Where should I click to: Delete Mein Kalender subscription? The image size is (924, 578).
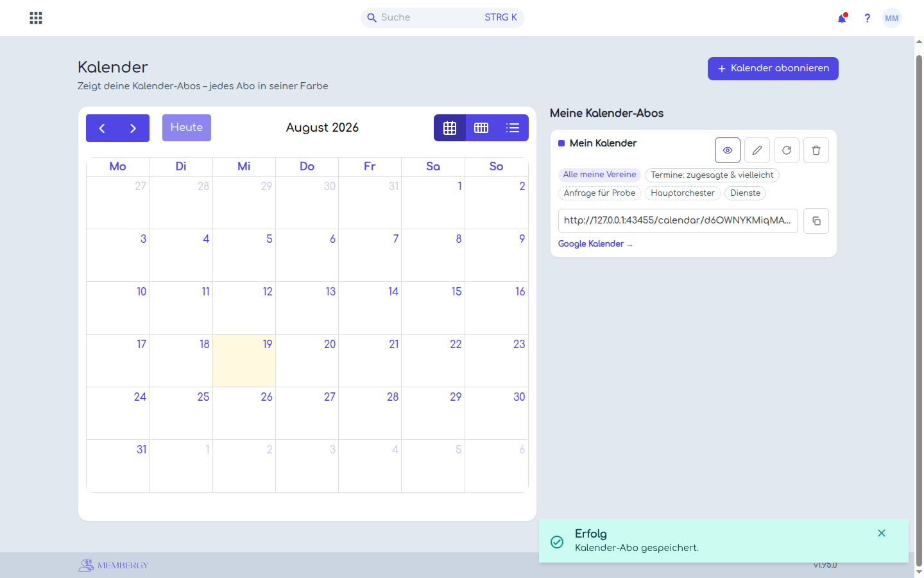pyautogui.click(x=816, y=150)
